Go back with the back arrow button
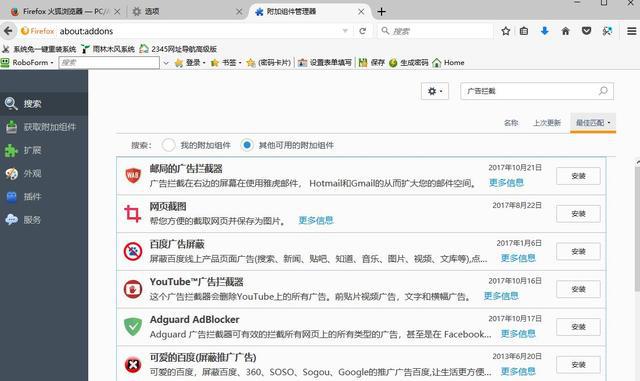 pos(8,31)
